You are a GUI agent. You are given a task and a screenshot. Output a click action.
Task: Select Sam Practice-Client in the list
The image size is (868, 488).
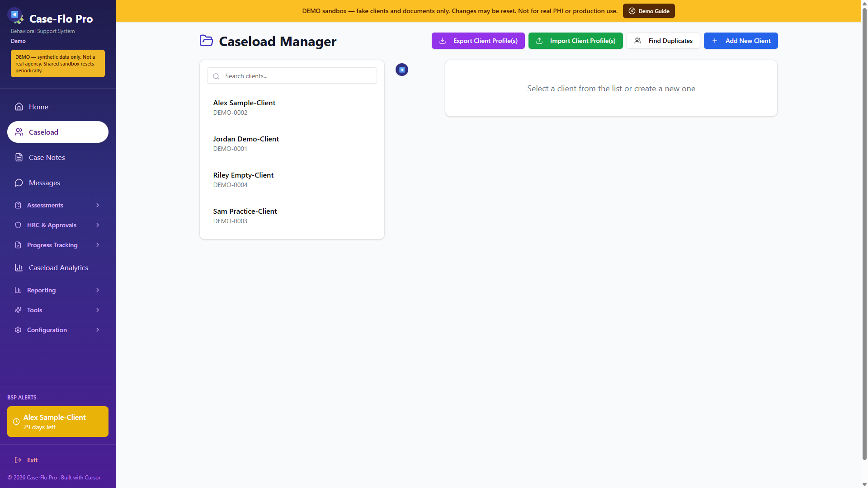[292, 216]
